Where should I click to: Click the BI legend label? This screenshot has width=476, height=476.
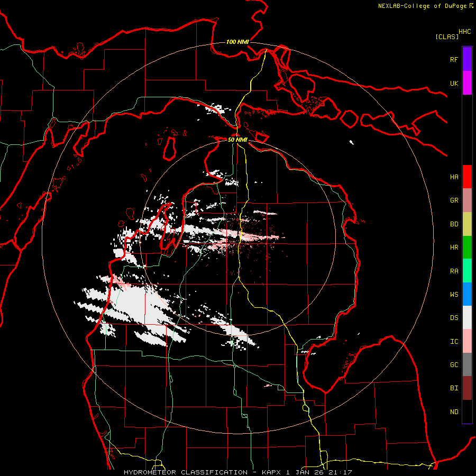point(454,388)
